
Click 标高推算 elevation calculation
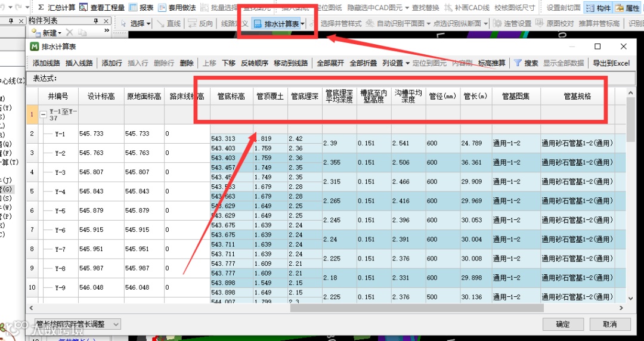coord(491,63)
